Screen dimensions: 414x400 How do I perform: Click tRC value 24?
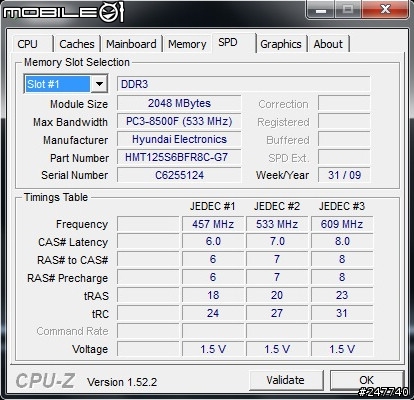213,313
